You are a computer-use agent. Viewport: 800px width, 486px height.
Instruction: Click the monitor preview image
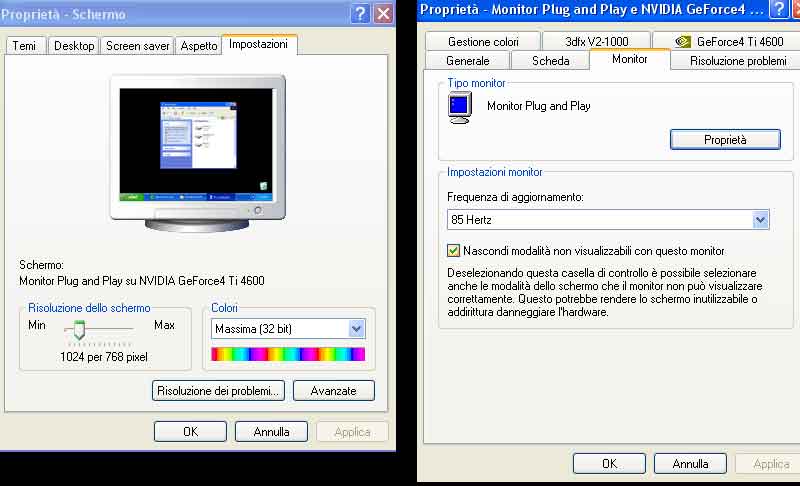(197, 153)
